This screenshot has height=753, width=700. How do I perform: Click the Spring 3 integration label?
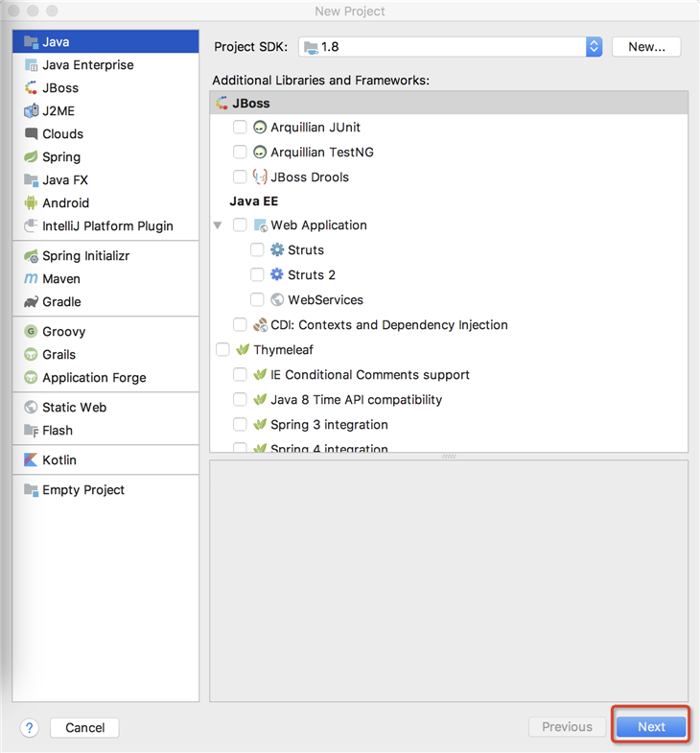(329, 425)
